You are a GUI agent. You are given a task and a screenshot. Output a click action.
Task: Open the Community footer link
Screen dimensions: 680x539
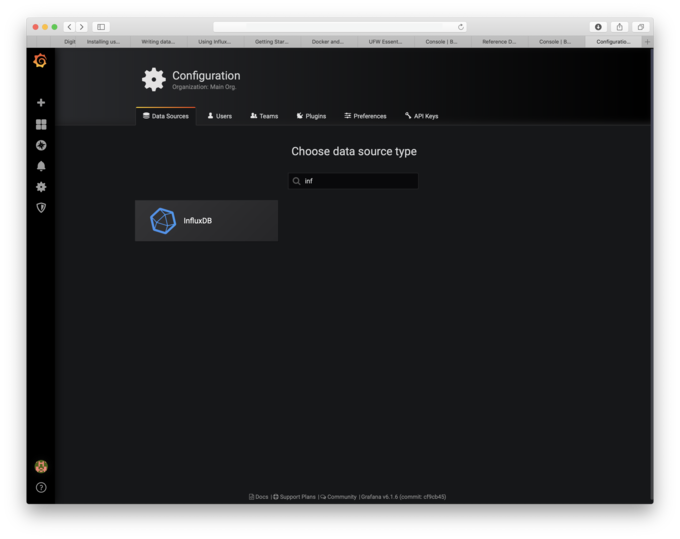[x=338, y=497]
